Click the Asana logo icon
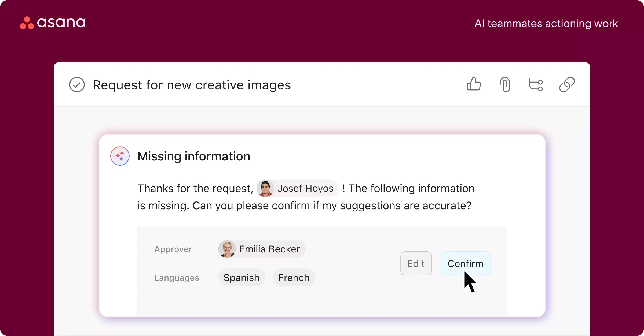 coord(25,23)
